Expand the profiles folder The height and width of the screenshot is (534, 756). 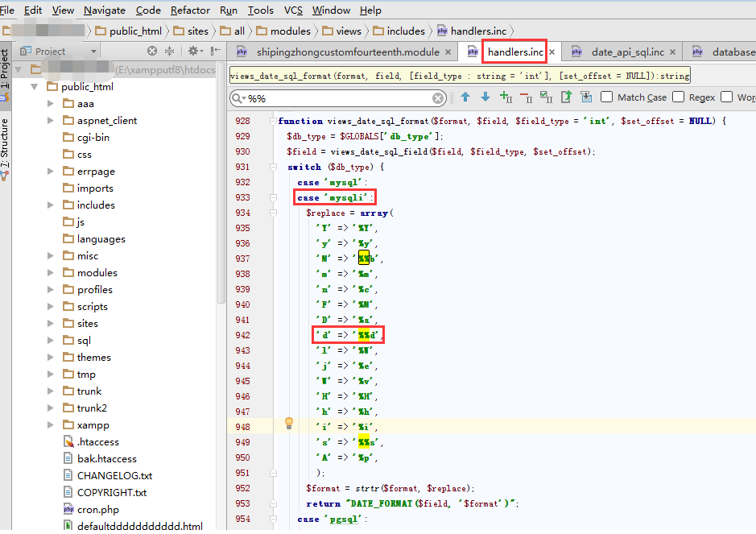(50, 289)
